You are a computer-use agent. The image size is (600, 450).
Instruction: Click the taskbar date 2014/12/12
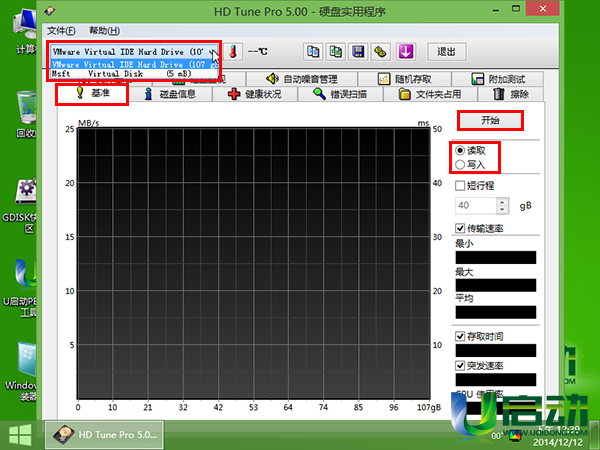[x=558, y=442]
